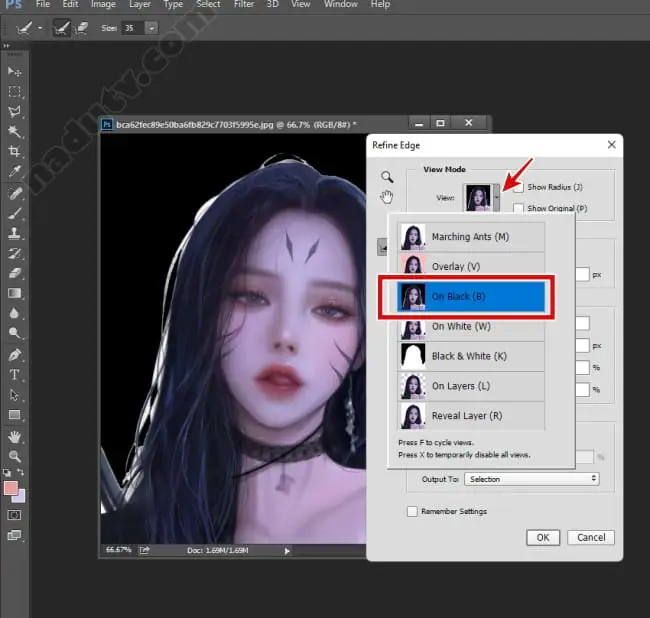Viewport: 650px width, 618px height.
Task: Choose Reveal Layer (R) view
Action: tap(471, 416)
